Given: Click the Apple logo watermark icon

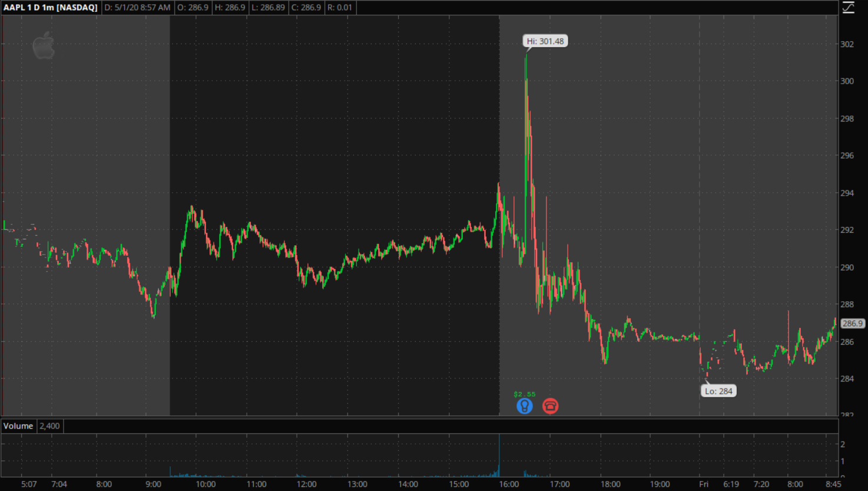Looking at the screenshot, I should 44,46.
